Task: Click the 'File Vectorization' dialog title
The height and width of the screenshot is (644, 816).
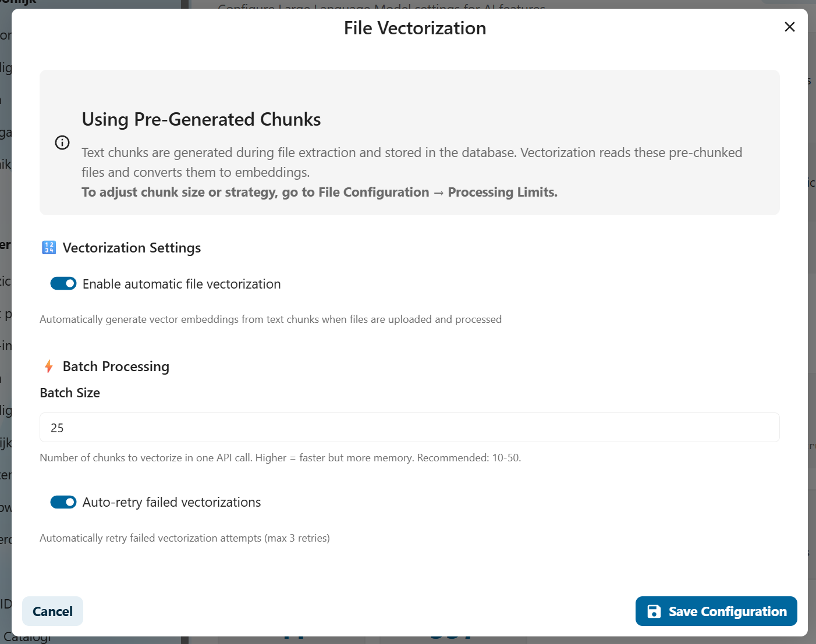Action: [x=414, y=28]
